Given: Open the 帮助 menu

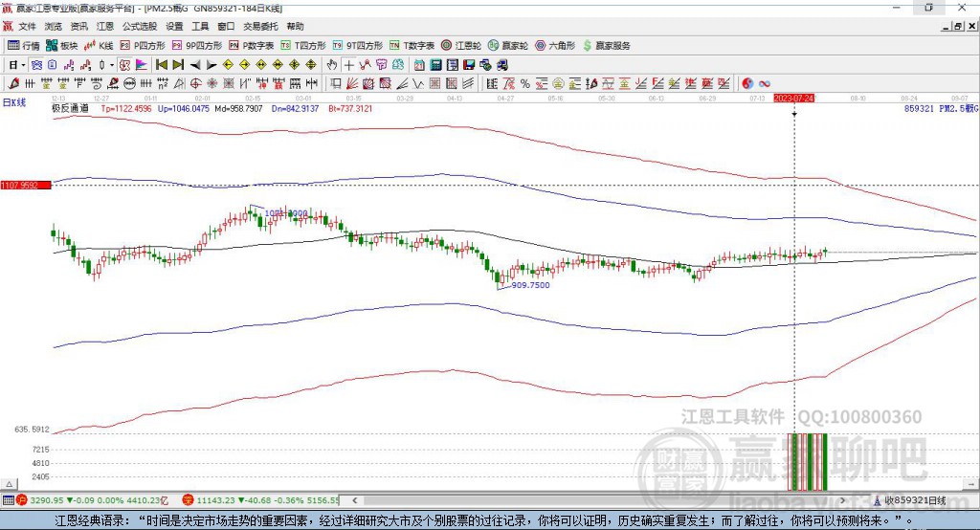Looking at the screenshot, I should pyautogui.click(x=295, y=26).
